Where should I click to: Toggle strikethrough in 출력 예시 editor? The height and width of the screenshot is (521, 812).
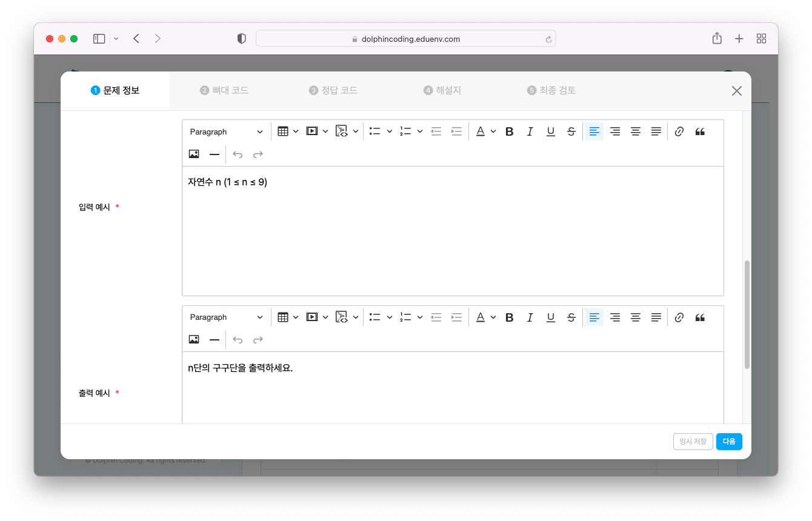click(571, 317)
